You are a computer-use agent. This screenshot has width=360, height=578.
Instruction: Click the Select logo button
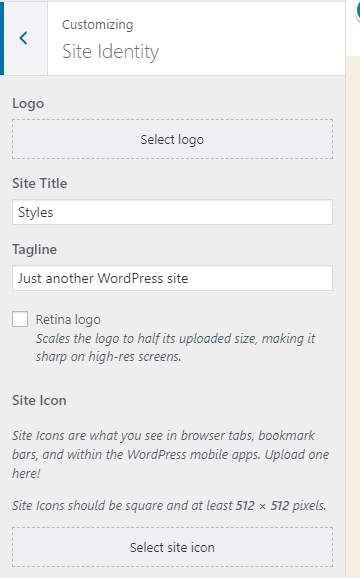point(172,139)
